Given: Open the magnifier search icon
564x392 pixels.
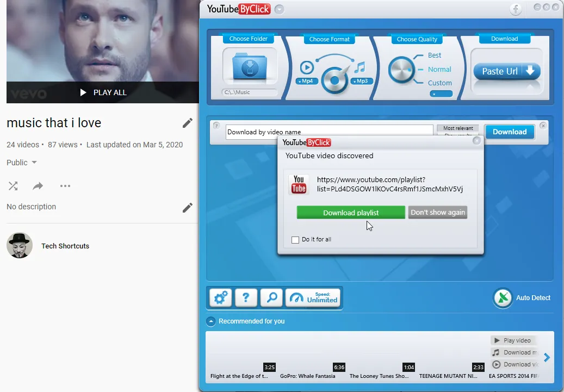Looking at the screenshot, I should coord(271,298).
